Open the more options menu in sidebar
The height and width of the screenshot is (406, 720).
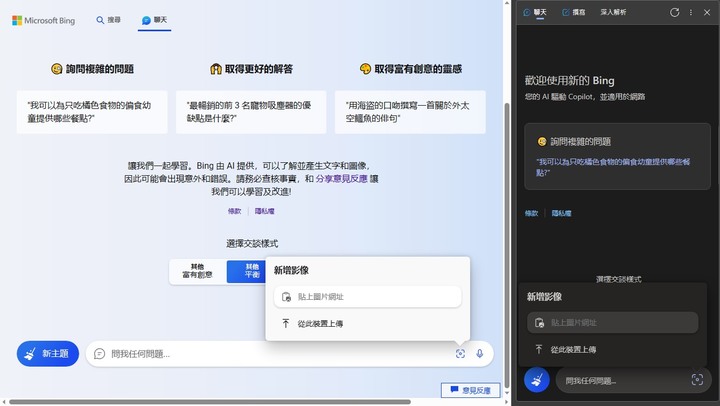[691, 12]
